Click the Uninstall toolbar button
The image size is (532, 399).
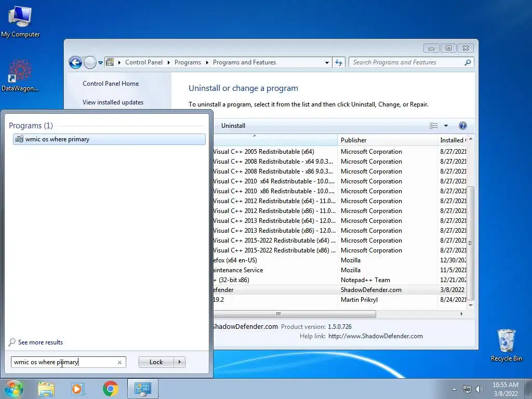pos(233,126)
